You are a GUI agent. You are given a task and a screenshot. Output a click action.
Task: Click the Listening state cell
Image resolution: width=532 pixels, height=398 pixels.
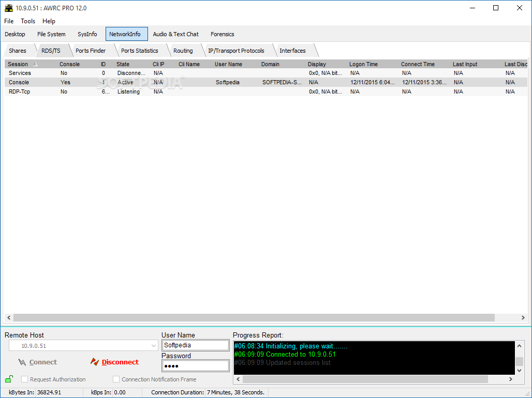[x=128, y=91]
